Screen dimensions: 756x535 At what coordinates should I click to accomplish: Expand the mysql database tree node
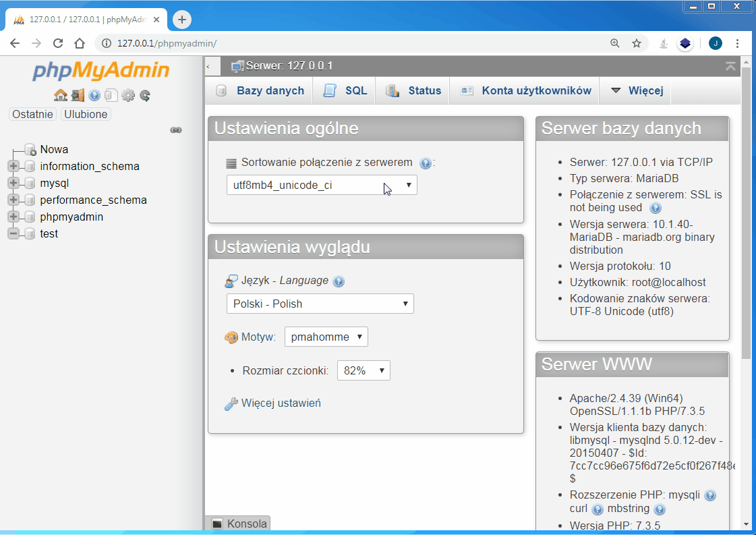[13, 184]
